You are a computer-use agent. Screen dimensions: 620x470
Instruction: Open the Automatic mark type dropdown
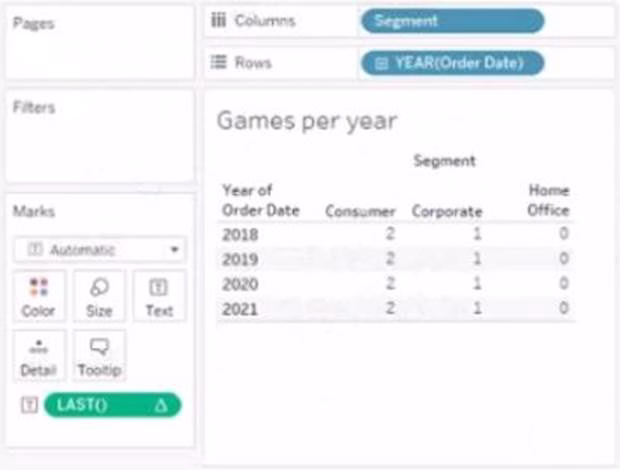pyautogui.click(x=99, y=249)
